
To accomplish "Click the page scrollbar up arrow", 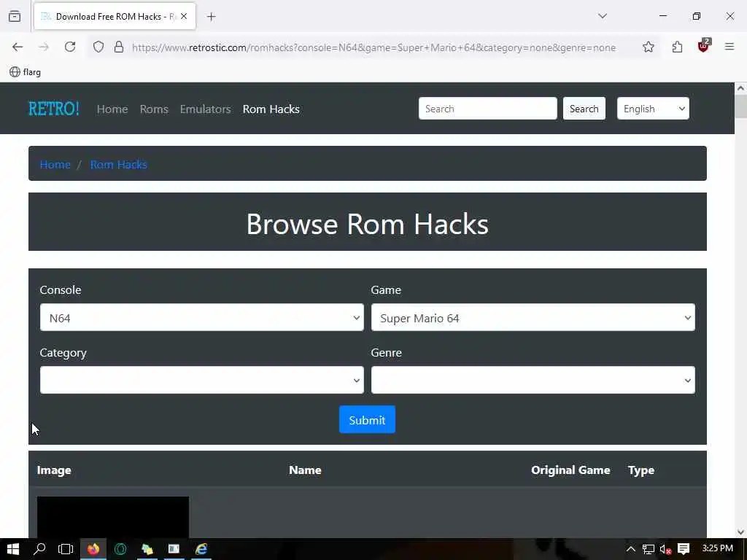I will [740, 88].
